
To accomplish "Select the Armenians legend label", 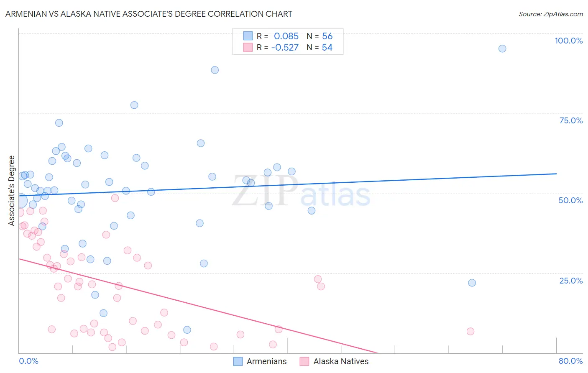I will point(267,361).
